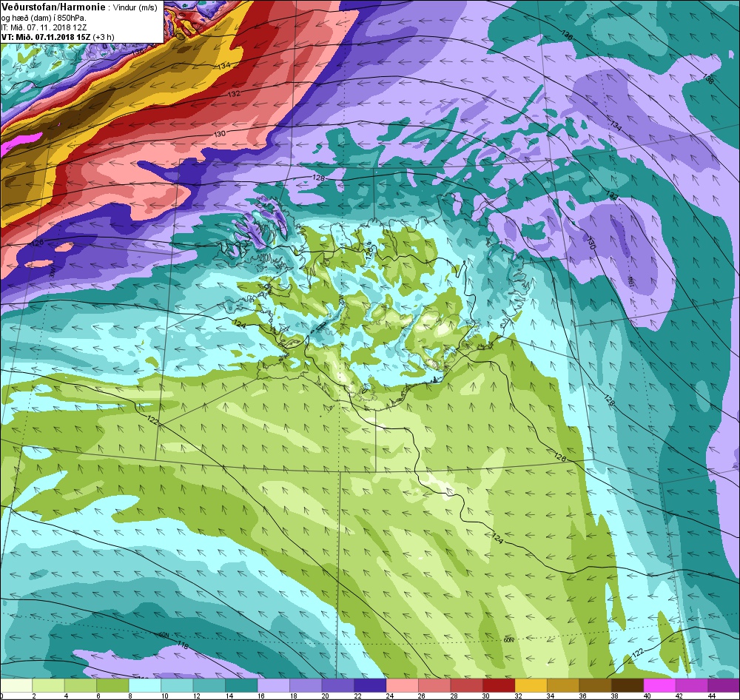
Task: Click the Veðurstofan/Harmonie title text
Action: 54,7
